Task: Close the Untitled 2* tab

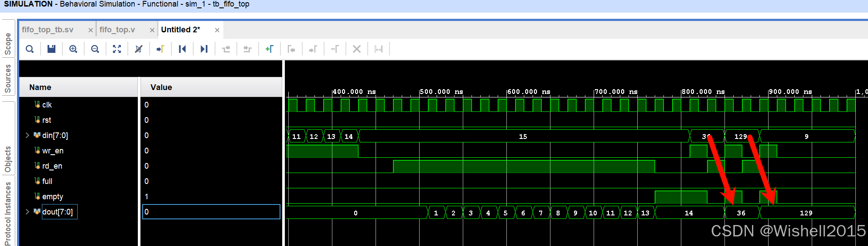Action: point(217,30)
